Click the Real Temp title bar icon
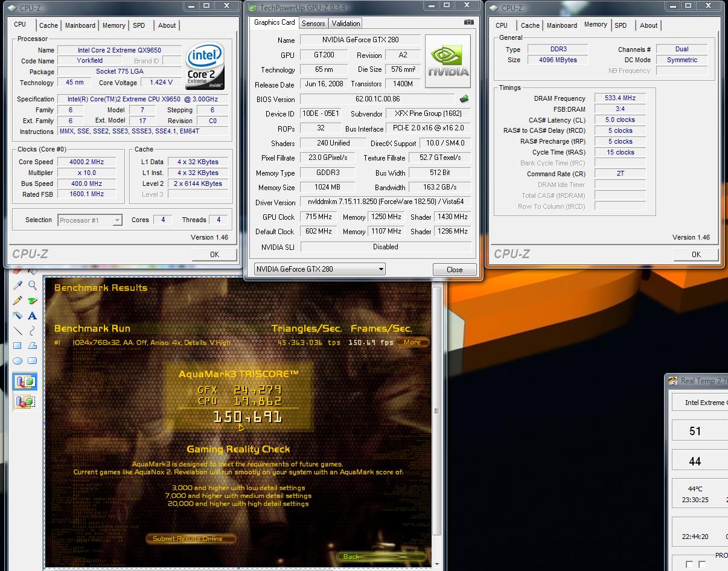 coord(672,381)
